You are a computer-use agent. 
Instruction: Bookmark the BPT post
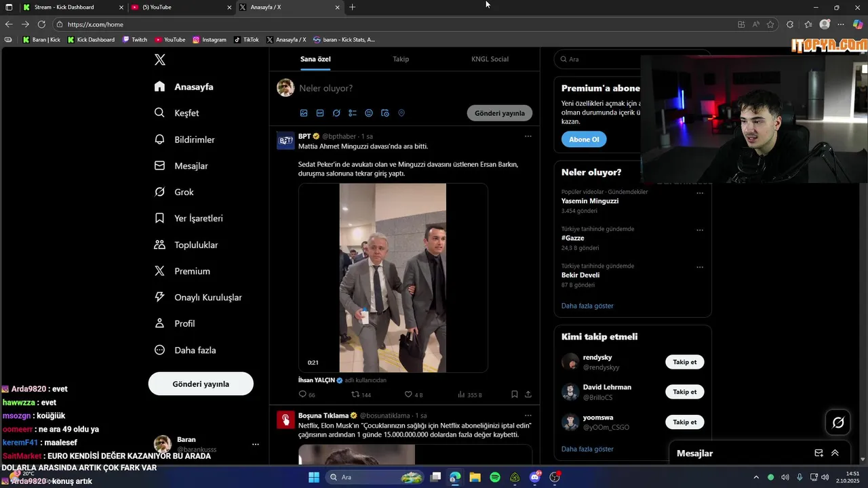515,394
